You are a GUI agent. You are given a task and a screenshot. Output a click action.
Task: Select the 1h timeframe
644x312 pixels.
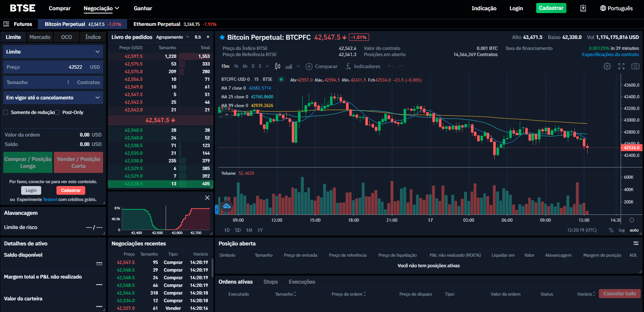(x=236, y=66)
